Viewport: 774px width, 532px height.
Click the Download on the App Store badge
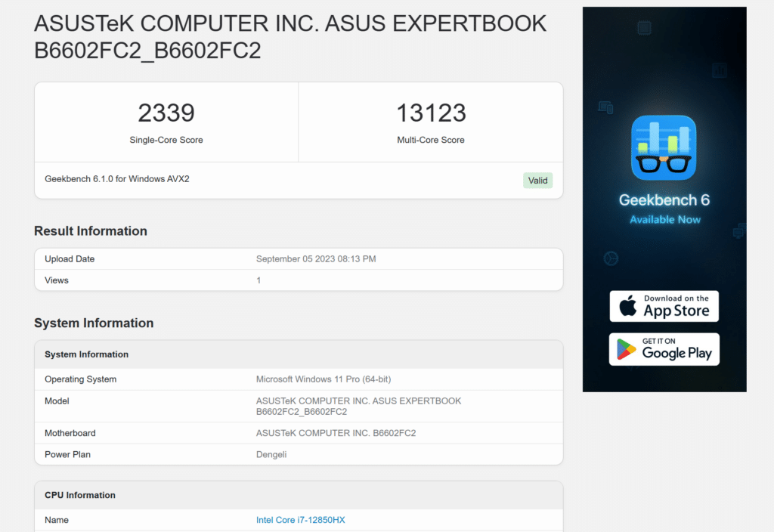pyautogui.click(x=664, y=306)
